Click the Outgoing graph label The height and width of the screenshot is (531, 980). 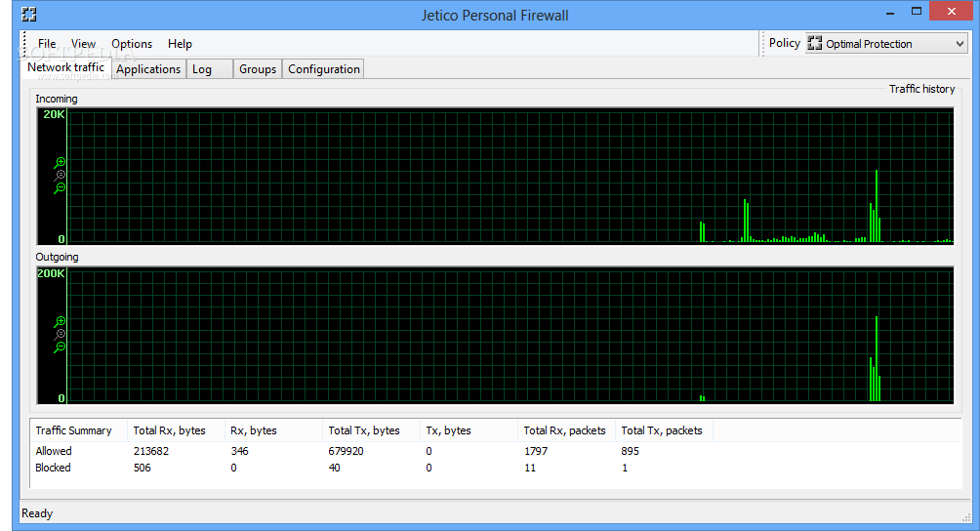tap(57, 257)
